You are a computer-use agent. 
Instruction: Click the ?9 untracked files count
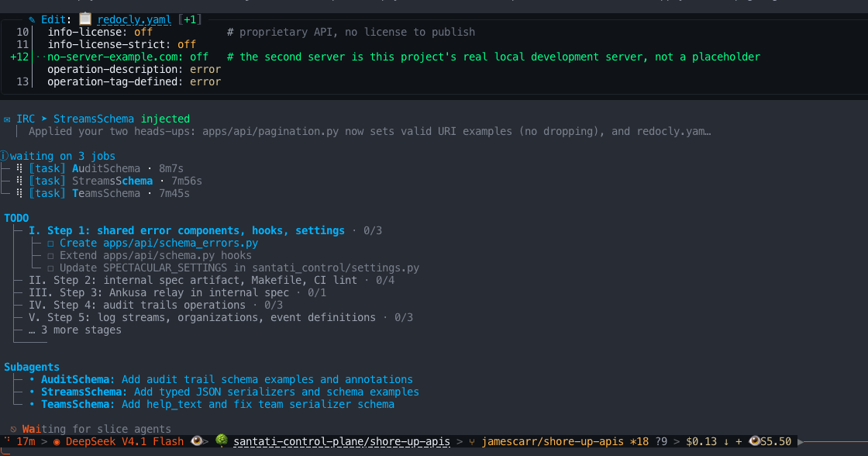(x=662, y=441)
